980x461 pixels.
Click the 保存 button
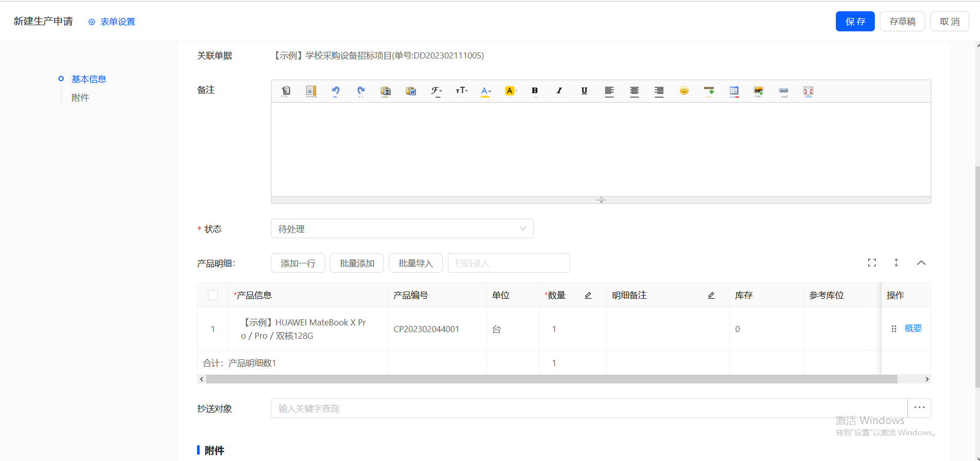pos(855,22)
